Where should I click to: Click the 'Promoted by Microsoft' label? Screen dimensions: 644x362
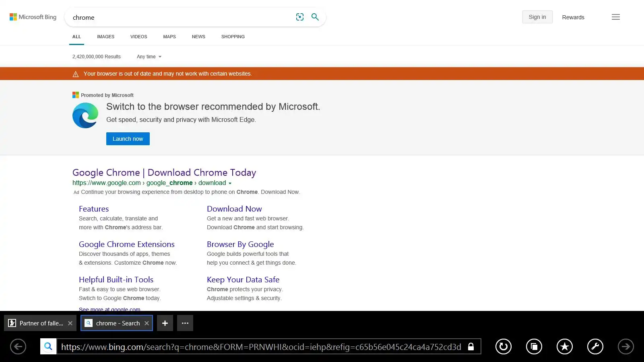tap(107, 95)
